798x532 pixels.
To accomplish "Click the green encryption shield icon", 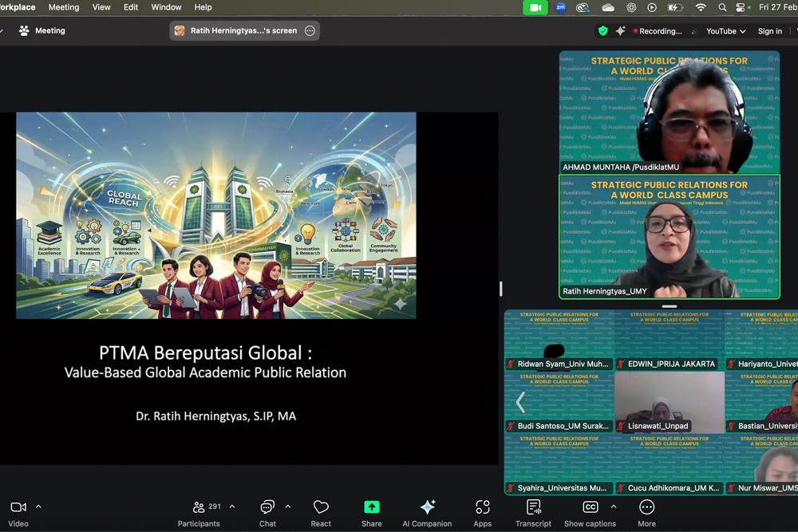I will 603,31.
